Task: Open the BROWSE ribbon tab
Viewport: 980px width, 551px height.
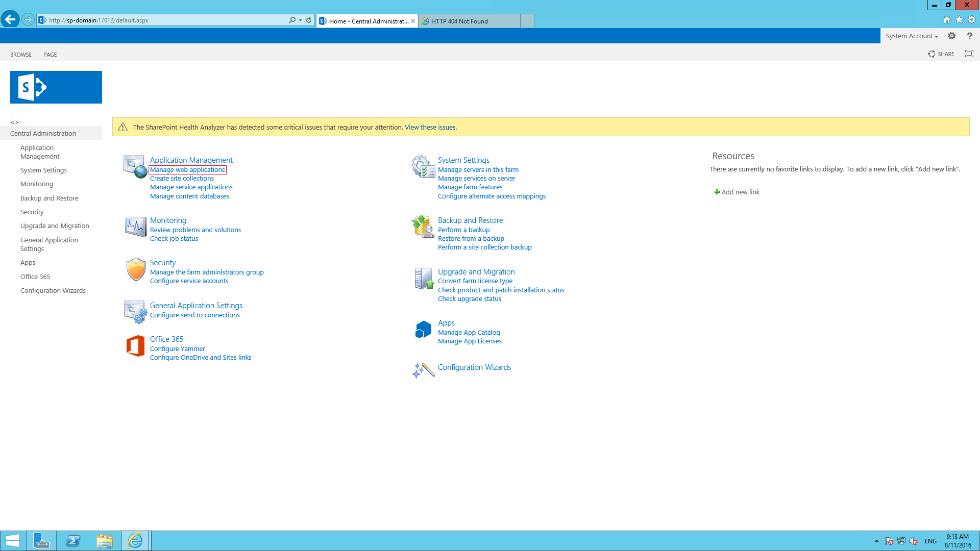Action: 21,55
